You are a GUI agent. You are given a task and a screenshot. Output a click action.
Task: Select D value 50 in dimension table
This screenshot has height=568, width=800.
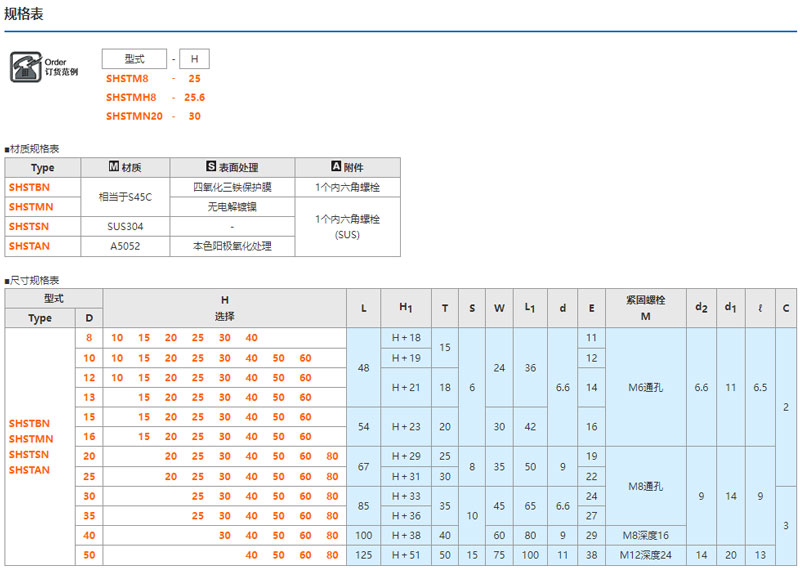89,554
